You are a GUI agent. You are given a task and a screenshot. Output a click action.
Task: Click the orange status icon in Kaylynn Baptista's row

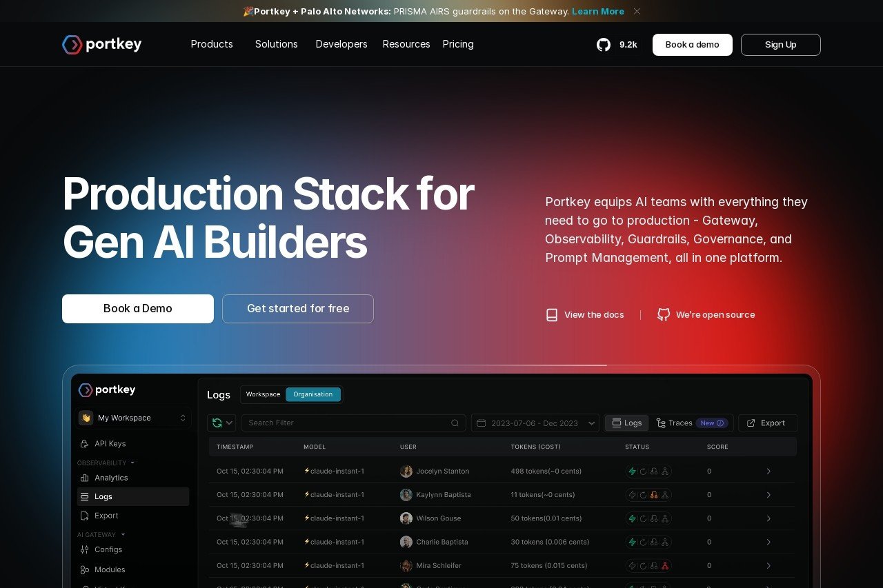click(653, 495)
